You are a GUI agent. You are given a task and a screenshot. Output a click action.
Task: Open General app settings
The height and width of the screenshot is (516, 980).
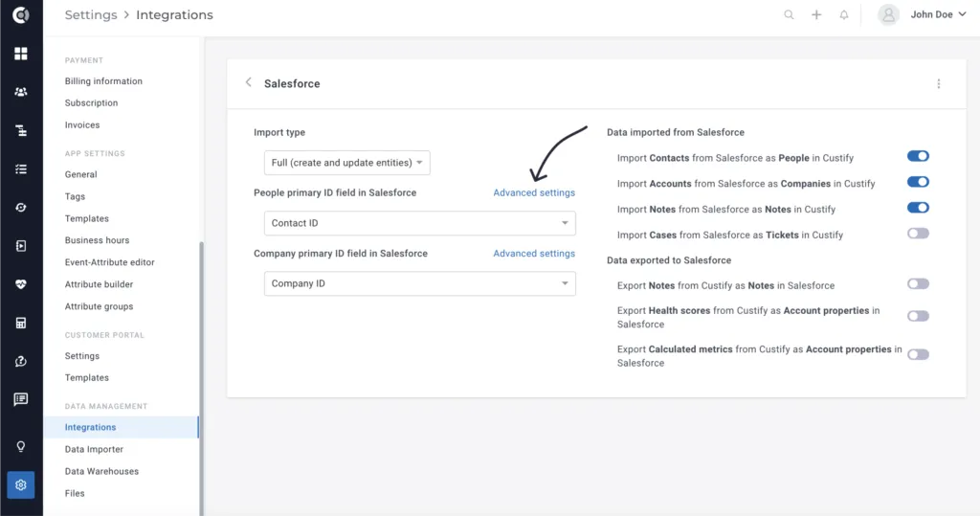[80, 174]
